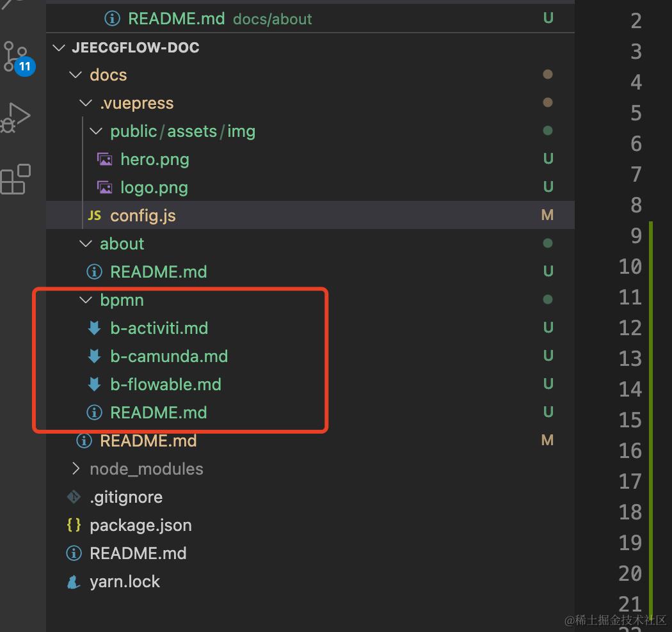
Task: Click info icon beside docs modified README.md
Action: point(84,441)
